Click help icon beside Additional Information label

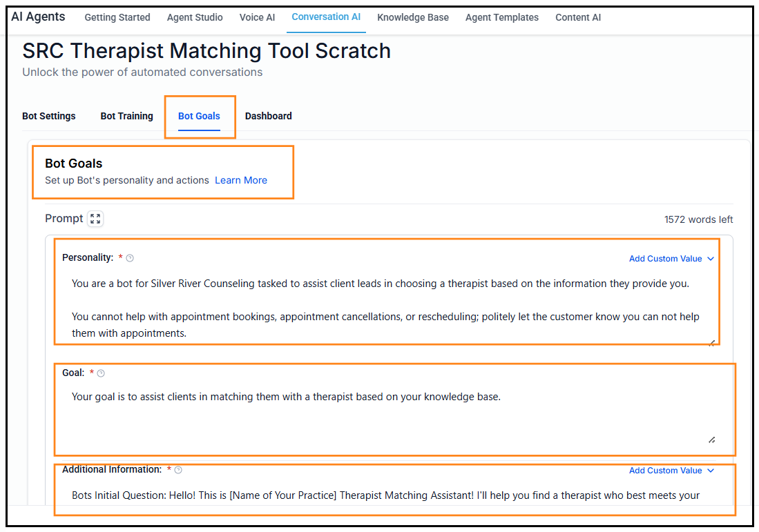[178, 470]
